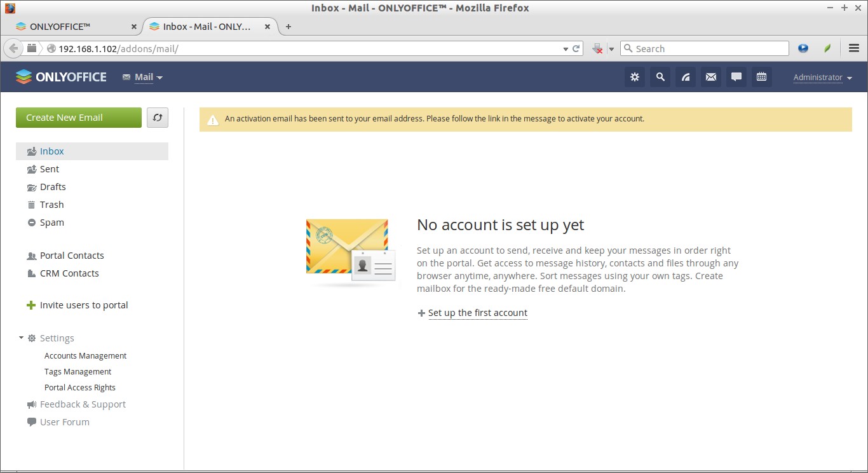Click the Firefox Search input field

pyautogui.click(x=704, y=48)
